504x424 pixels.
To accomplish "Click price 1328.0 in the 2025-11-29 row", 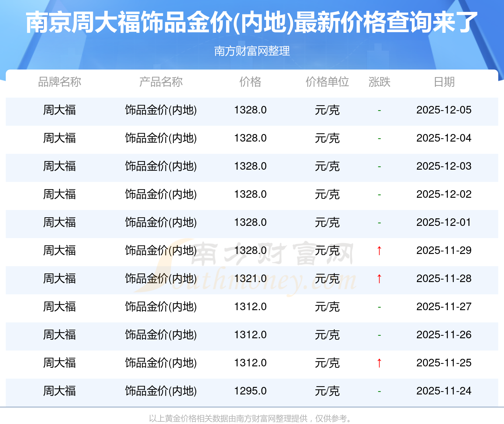I will (250, 250).
